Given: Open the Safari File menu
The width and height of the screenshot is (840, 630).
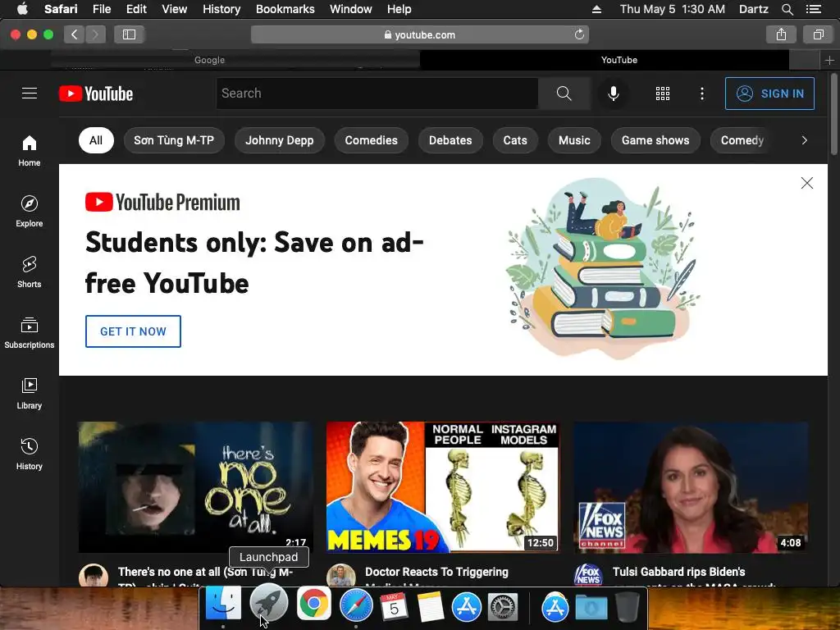Looking at the screenshot, I should click(x=101, y=9).
